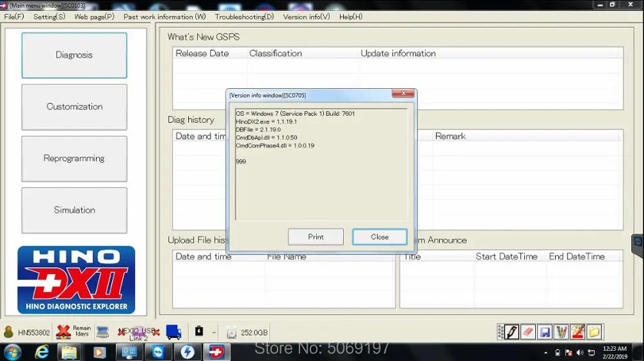Launch Internet Explorer from taskbar
This screenshot has width=644, height=361.
coord(42,353)
